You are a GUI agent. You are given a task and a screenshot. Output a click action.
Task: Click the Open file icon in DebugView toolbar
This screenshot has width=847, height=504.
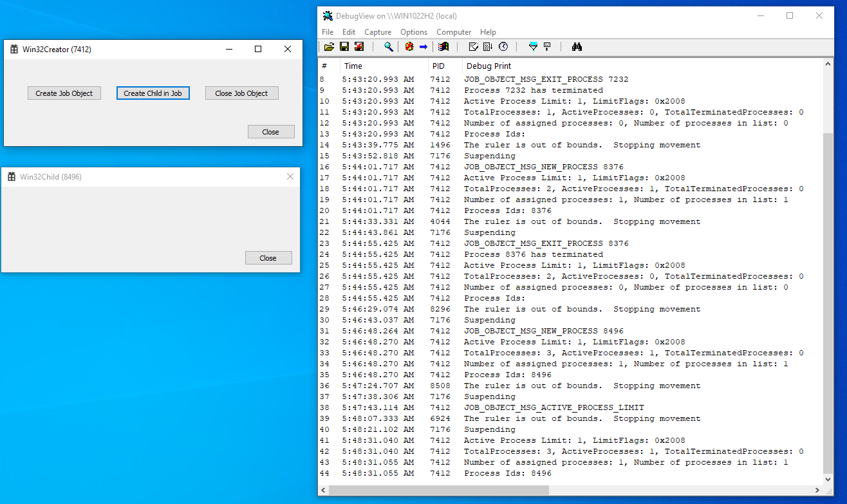pos(329,46)
